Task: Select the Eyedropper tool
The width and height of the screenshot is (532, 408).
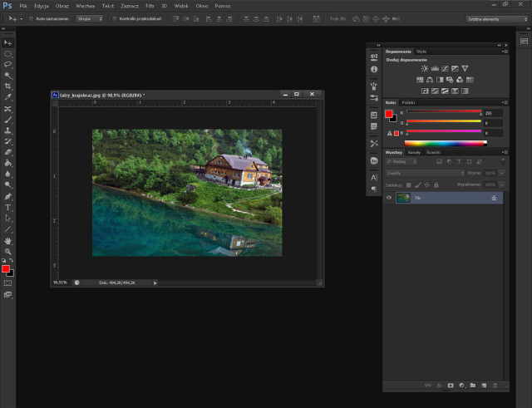Action: tap(7, 97)
